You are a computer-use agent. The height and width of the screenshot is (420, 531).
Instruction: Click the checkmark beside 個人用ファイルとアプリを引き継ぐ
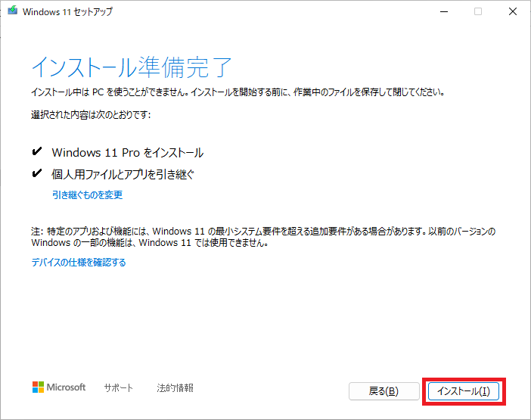click(x=36, y=173)
